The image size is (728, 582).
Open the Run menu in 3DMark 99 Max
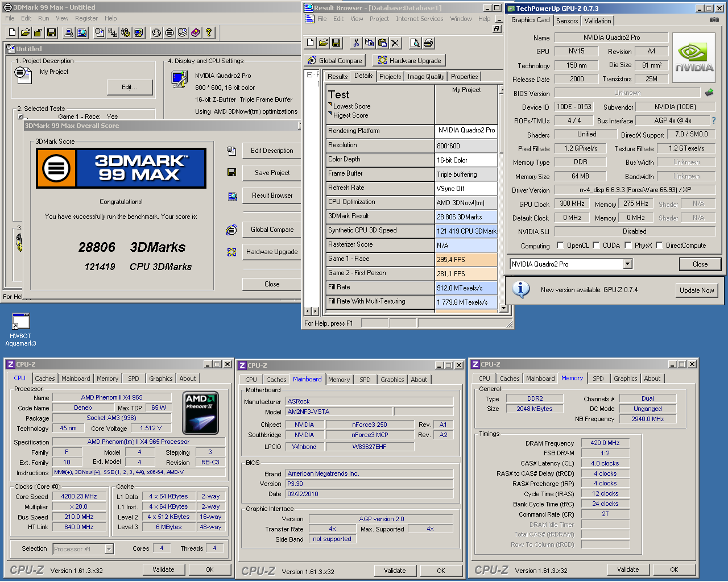pyautogui.click(x=44, y=18)
